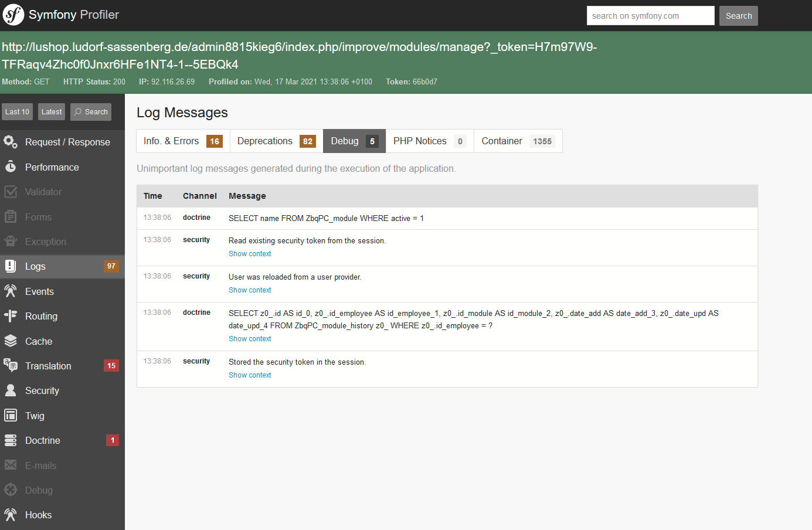Click 'SELECT name FROM ZbqPC_module' message

[326, 218]
